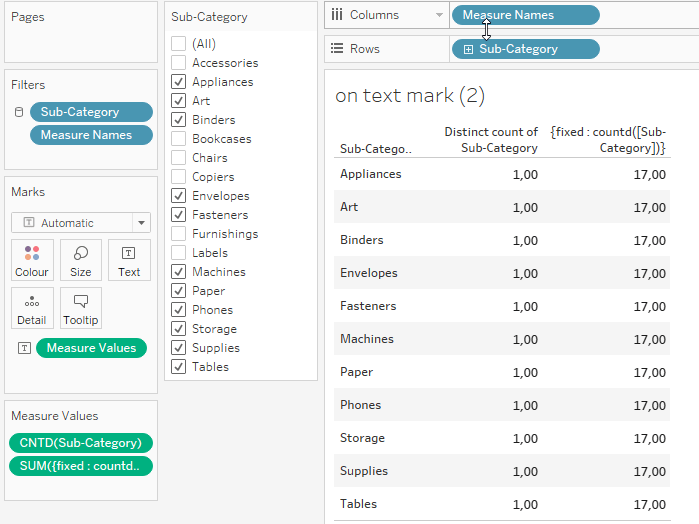Click text icon beside Measure Values pill
The width and height of the screenshot is (699, 524).
tap(23, 348)
